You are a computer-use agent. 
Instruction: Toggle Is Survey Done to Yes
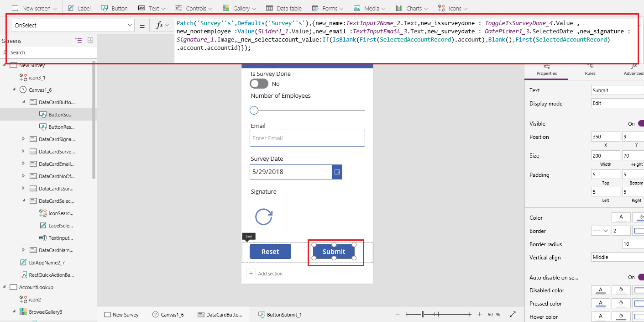pos(259,84)
